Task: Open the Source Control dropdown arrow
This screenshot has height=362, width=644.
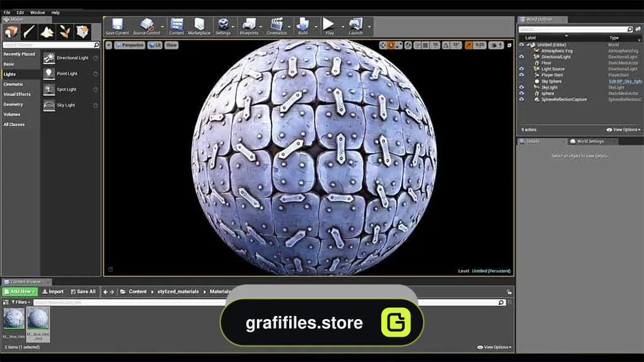Action: [162, 27]
